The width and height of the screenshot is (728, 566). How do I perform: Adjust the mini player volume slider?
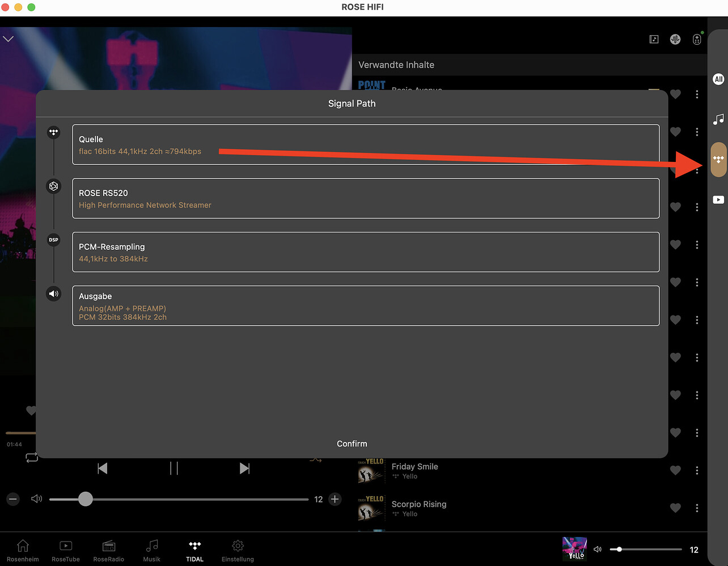click(646, 549)
